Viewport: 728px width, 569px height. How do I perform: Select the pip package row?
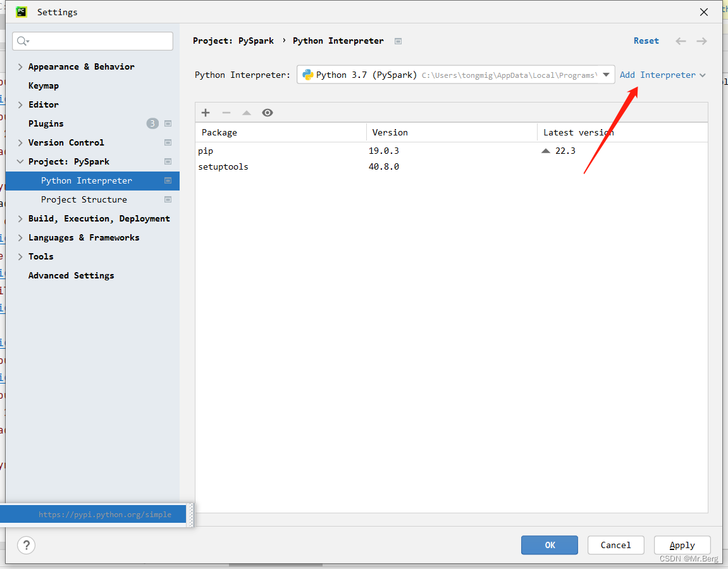click(452, 151)
